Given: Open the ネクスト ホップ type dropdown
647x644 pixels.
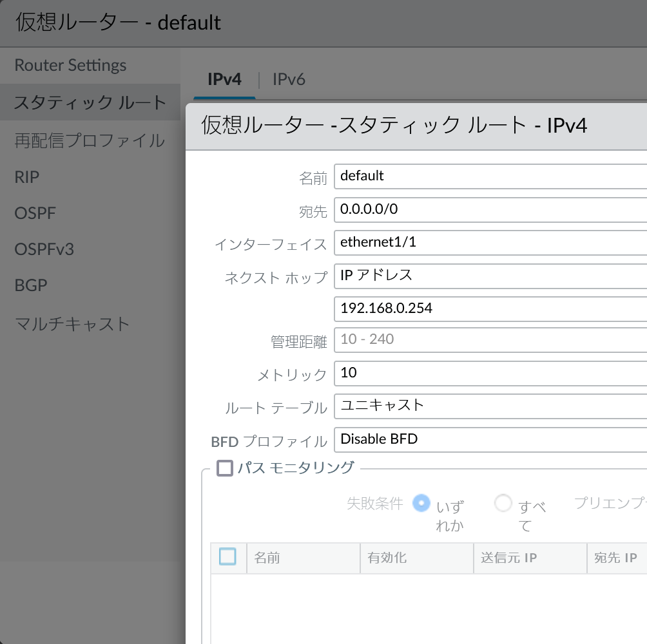Looking at the screenshot, I should (x=490, y=276).
